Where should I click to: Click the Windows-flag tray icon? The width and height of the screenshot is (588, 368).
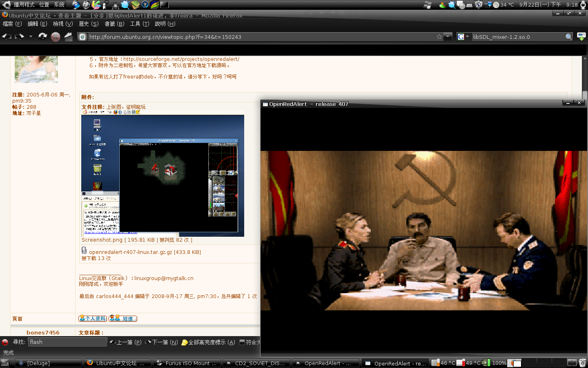click(428, 5)
